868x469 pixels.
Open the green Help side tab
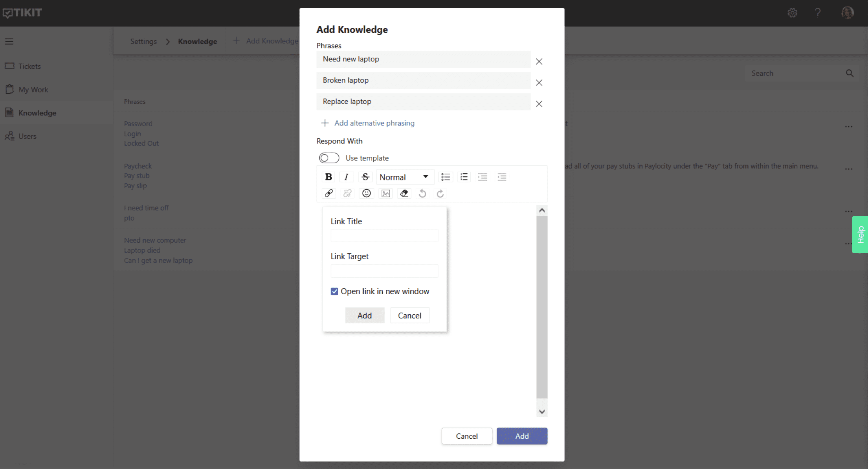pos(860,235)
